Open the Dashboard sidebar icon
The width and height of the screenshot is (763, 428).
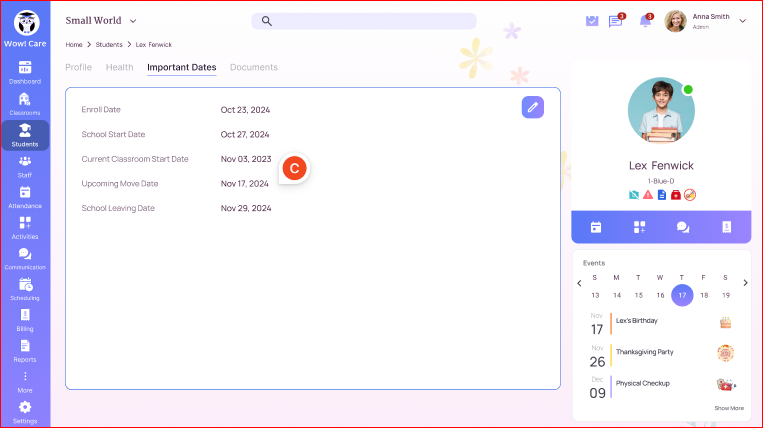click(25, 71)
